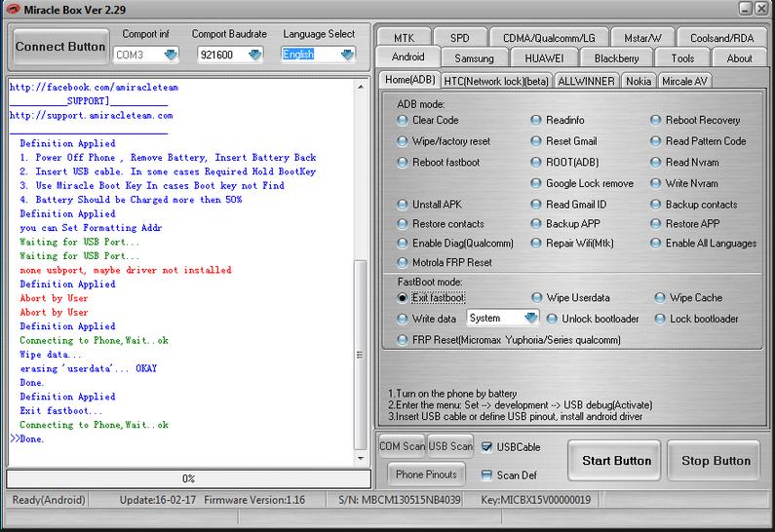Switch to the ALLWINNER subtab
The height and width of the screenshot is (532, 775).
coord(586,81)
